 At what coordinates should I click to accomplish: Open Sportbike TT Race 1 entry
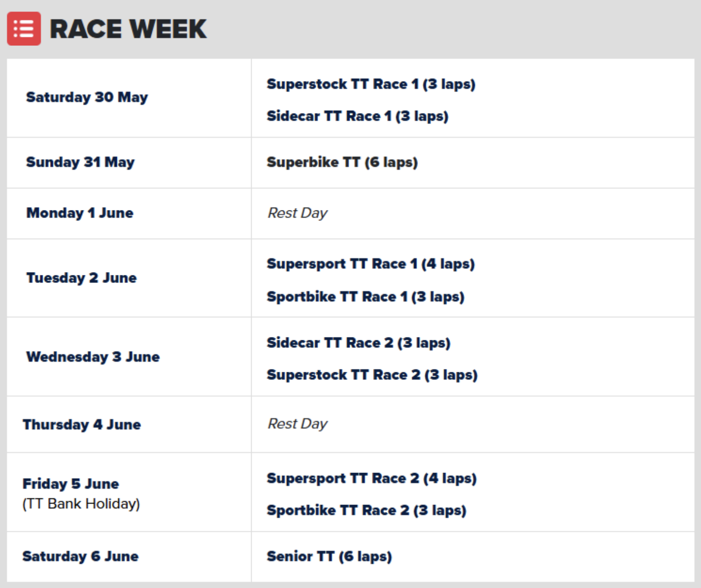[365, 296]
